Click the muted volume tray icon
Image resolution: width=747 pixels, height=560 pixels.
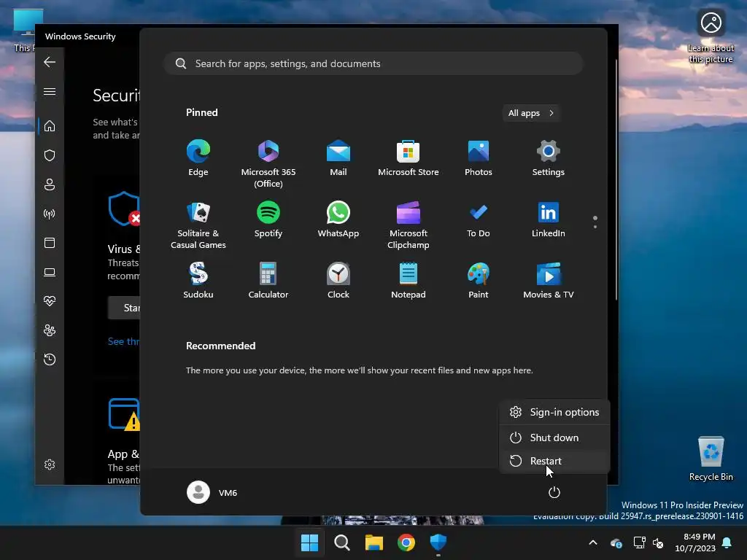coord(658,542)
